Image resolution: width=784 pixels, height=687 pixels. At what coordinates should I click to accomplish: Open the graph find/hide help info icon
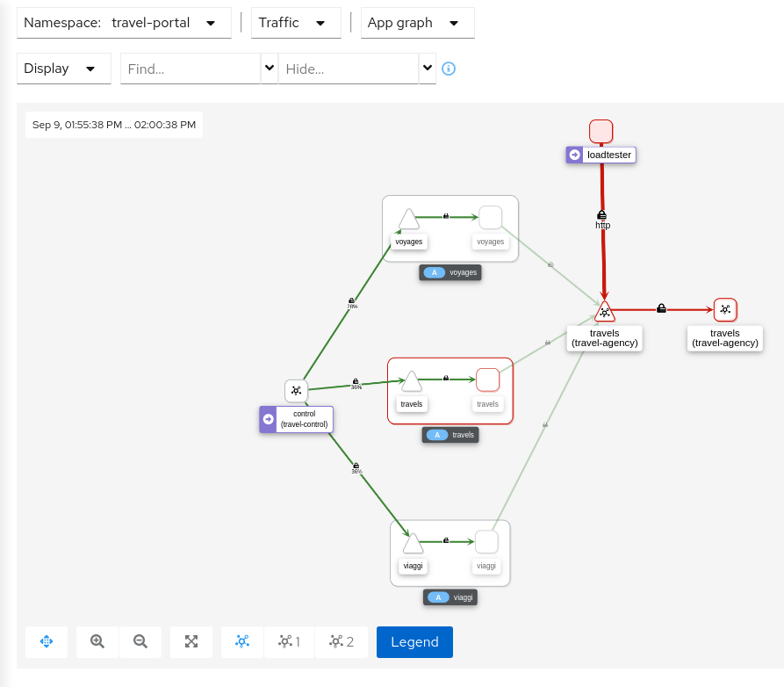coord(449,69)
